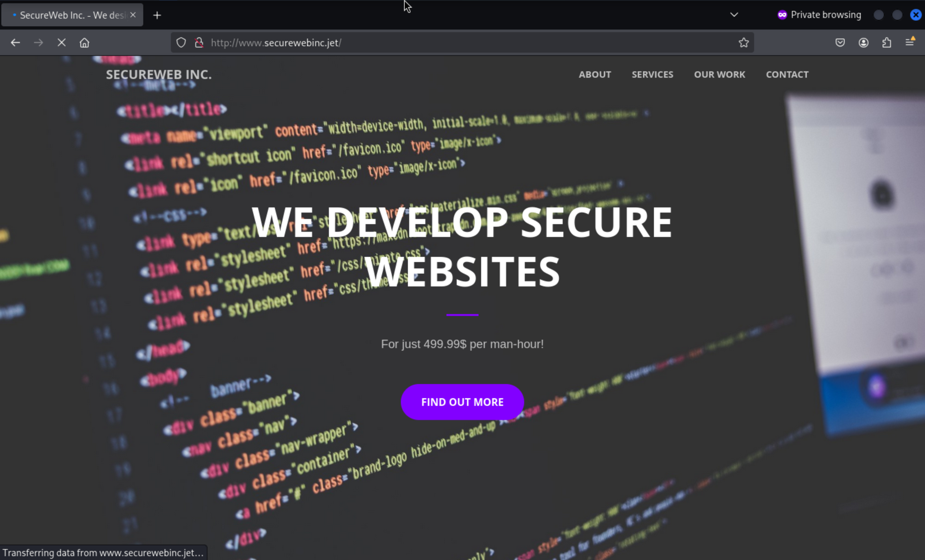
Task: Close the browser window
Action: (x=916, y=15)
